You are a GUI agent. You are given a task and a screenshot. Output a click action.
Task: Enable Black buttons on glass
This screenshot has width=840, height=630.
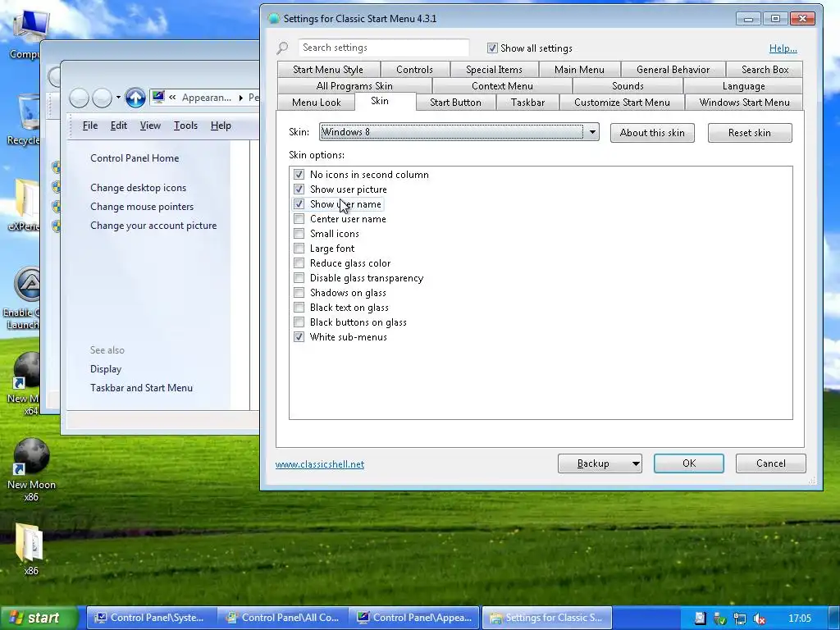[299, 322]
